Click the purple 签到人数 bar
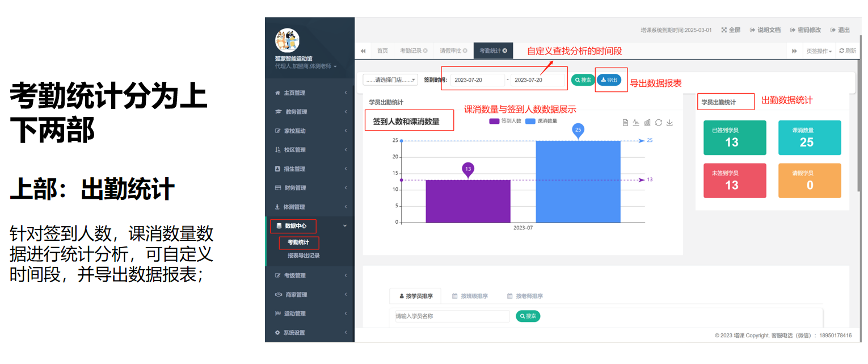This screenshot has height=364, width=868. click(x=468, y=201)
